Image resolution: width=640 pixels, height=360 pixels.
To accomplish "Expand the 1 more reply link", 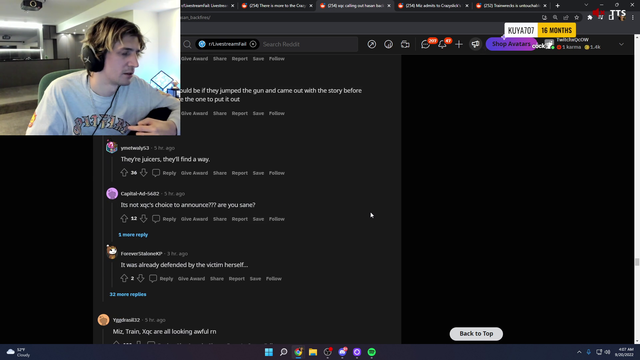I will [133, 235].
